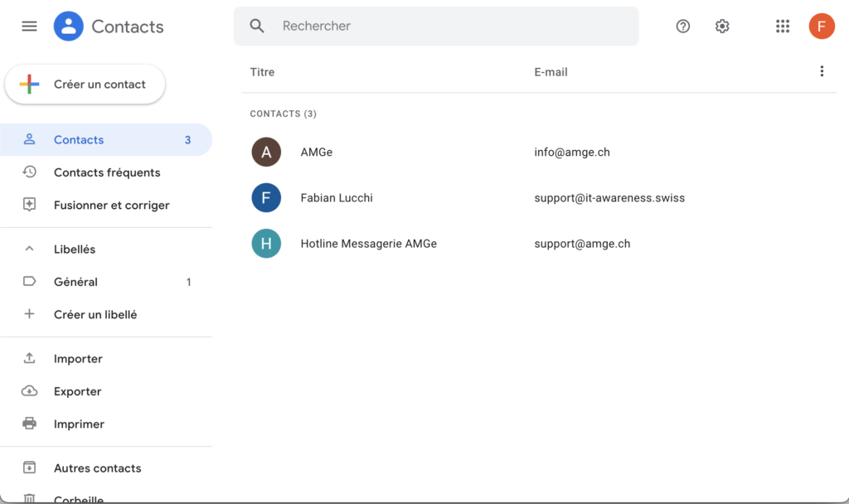The image size is (849, 504).
Task: Open the account profile avatar
Action: pyautogui.click(x=821, y=27)
